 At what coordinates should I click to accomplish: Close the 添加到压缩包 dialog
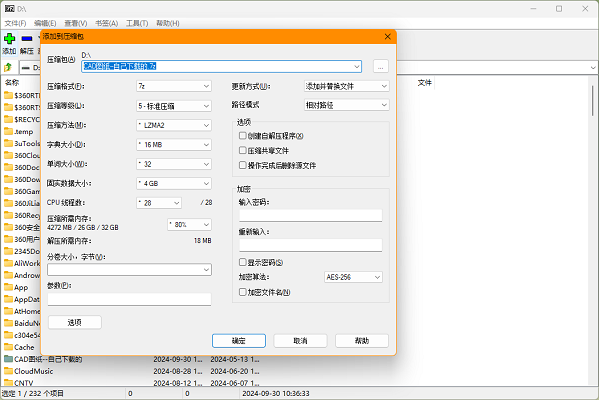click(387, 36)
